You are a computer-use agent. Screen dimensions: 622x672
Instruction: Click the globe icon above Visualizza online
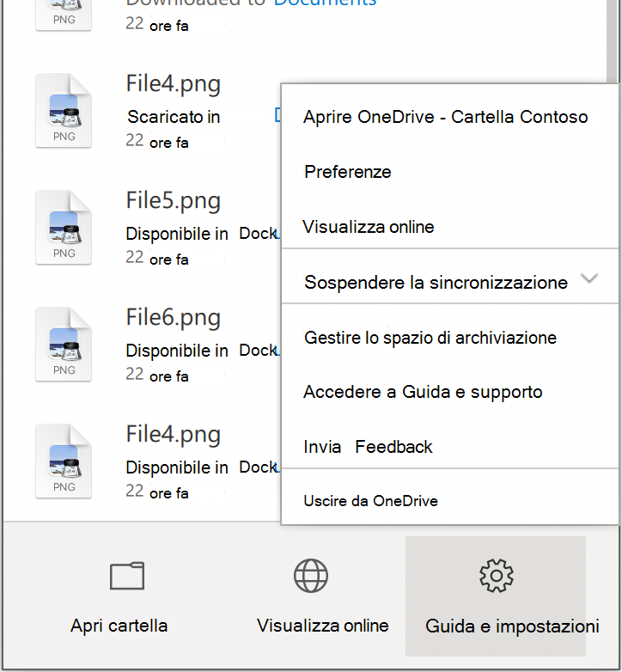point(311,576)
